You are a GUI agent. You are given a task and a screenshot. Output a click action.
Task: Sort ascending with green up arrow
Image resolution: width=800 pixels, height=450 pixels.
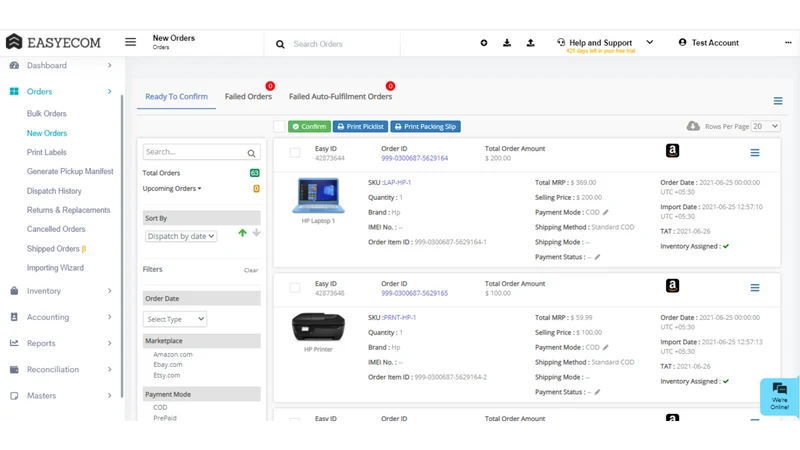pyautogui.click(x=242, y=233)
